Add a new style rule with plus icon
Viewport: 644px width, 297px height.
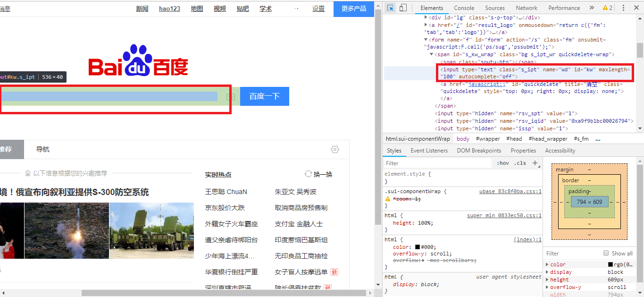coord(535,163)
